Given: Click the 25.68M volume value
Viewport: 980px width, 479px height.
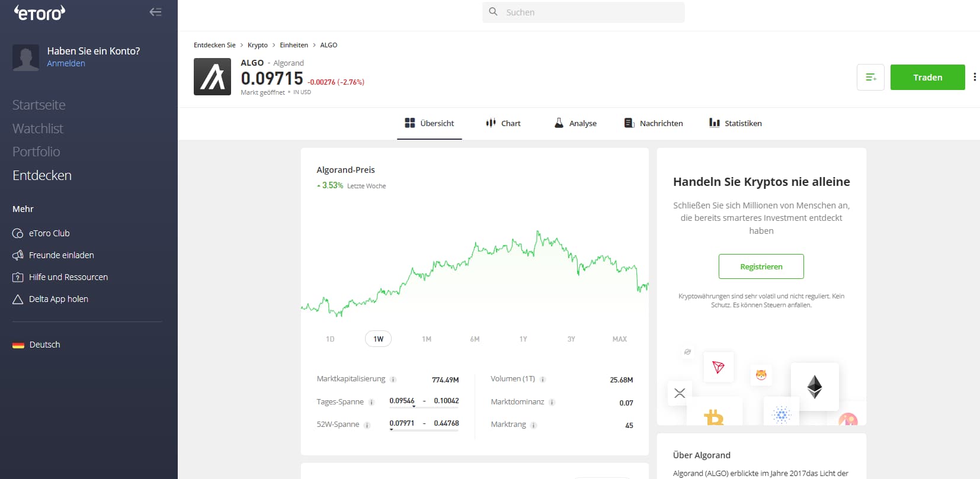Looking at the screenshot, I should [622, 380].
